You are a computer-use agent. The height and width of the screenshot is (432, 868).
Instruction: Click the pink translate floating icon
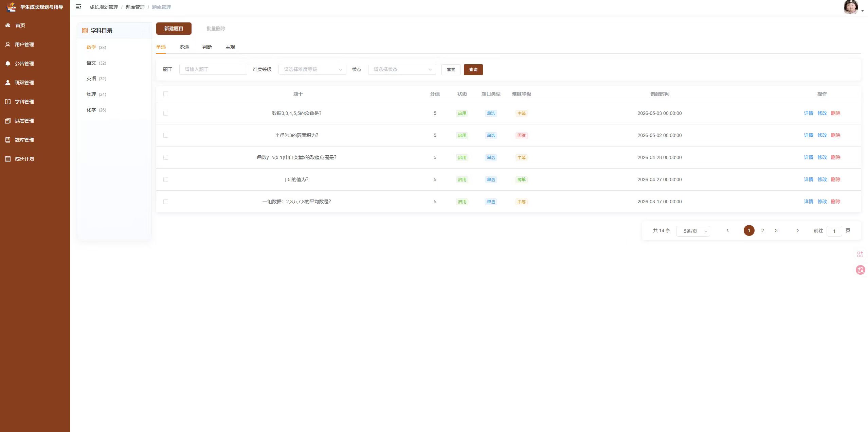(860, 270)
